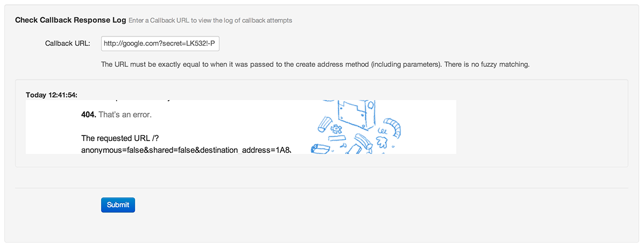The height and width of the screenshot is (247, 644).
Task: Click the small gear in robot illustration
Action: tap(336, 129)
